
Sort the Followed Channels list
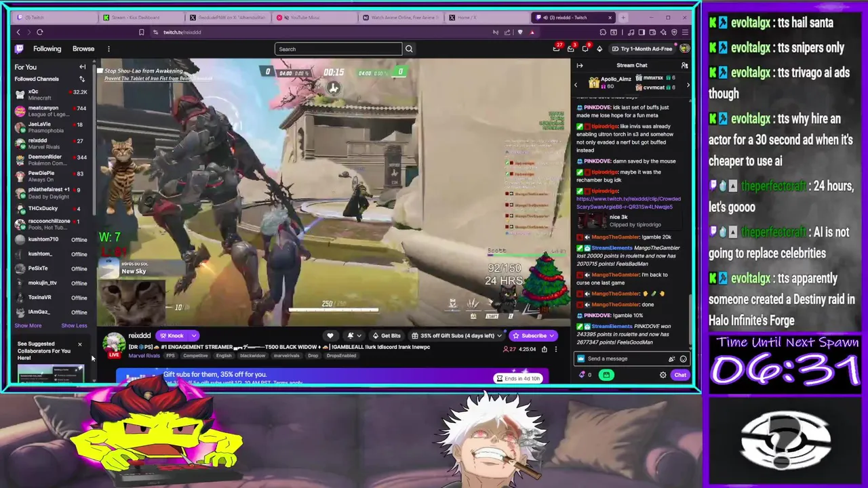(82, 79)
